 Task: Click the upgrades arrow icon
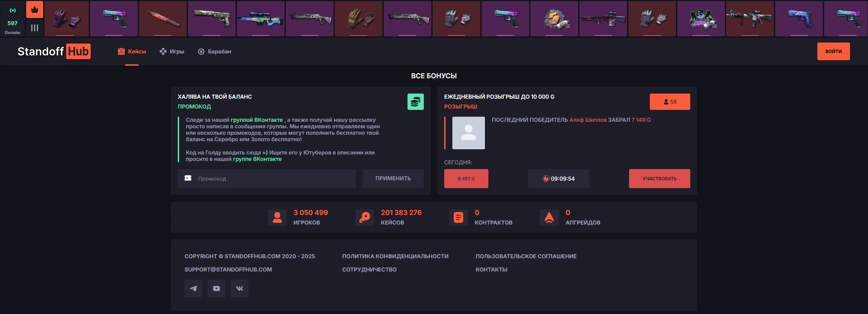pos(549,217)
